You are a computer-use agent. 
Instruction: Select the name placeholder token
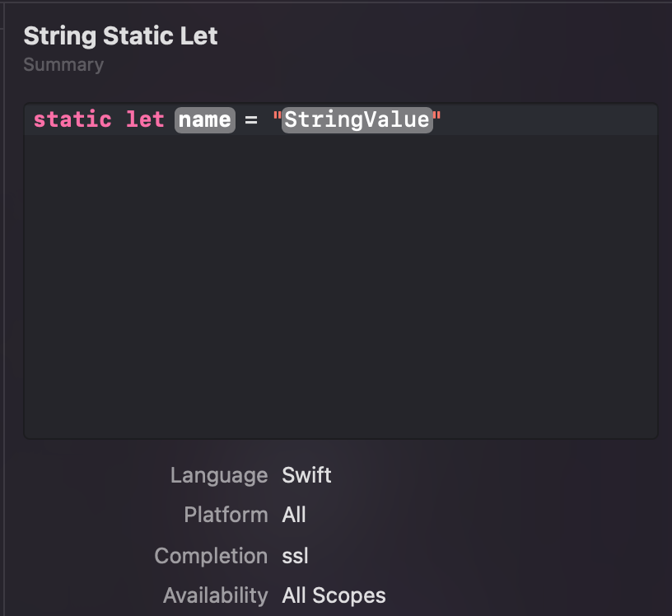point(205,119)
